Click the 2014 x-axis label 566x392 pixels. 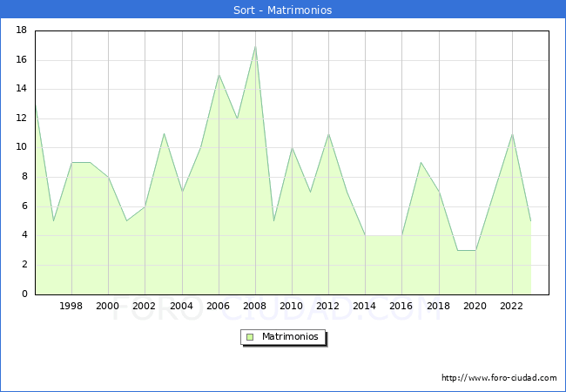(365, 307)
